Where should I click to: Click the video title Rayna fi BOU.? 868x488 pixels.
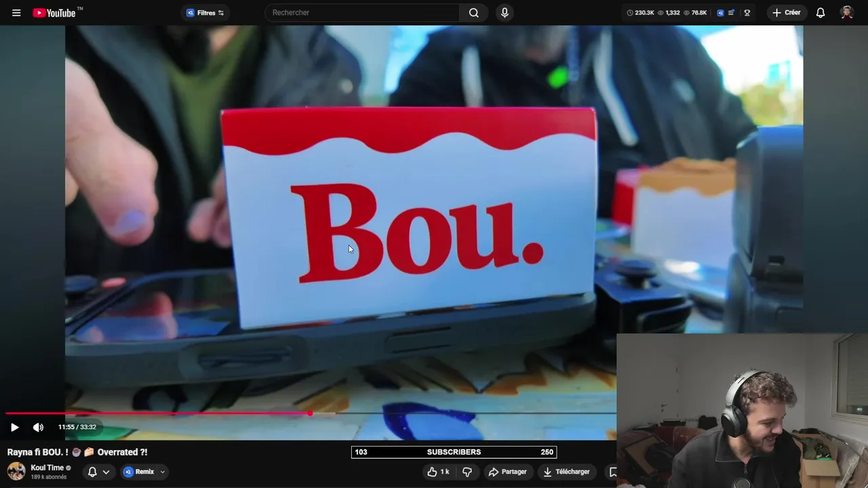[x=77, y=452]
